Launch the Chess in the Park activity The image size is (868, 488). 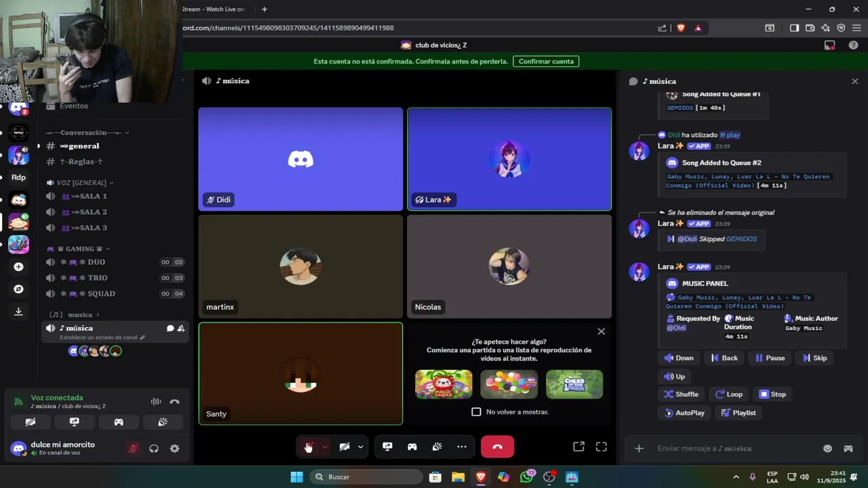pyautogui.click(x=574, y=384)
